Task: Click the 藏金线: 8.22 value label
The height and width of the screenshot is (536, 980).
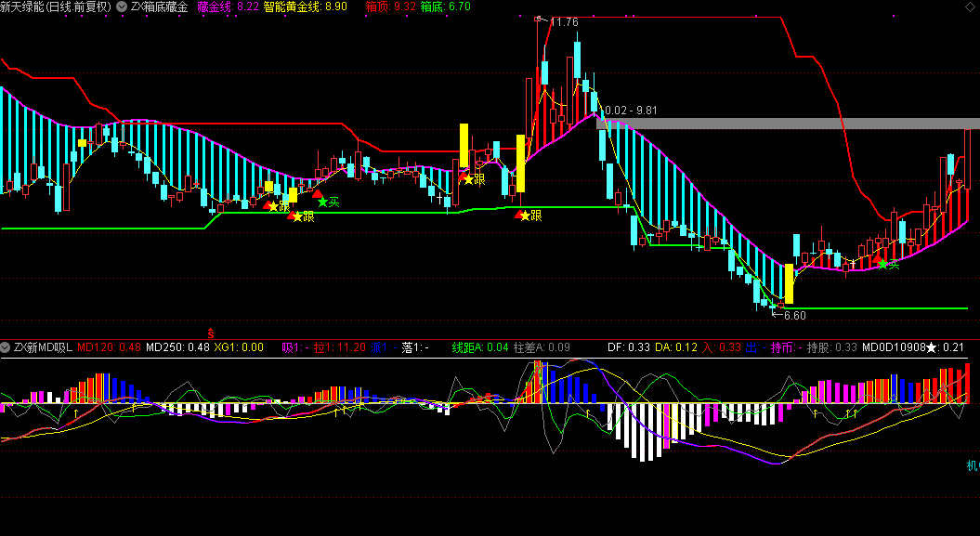Action: (229, 7)
